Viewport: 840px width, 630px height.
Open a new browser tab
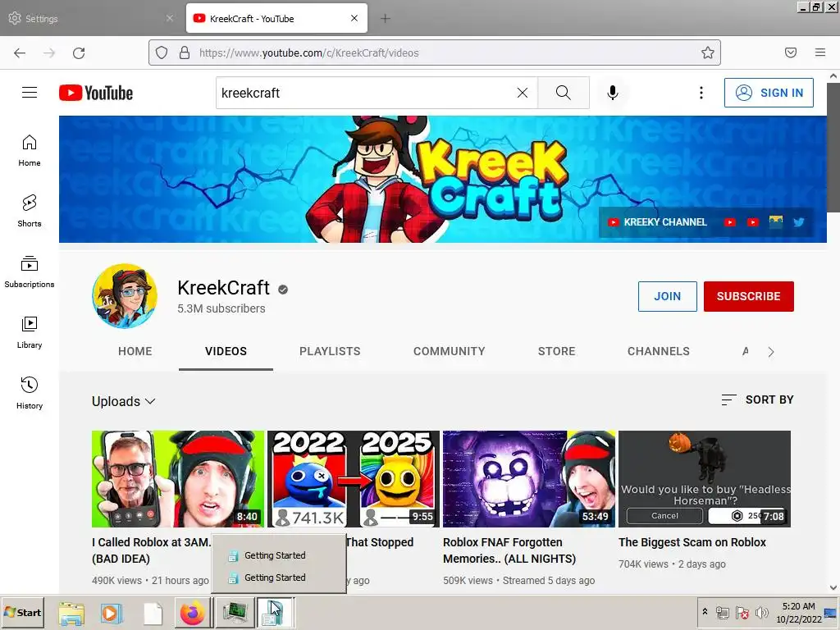386,19
